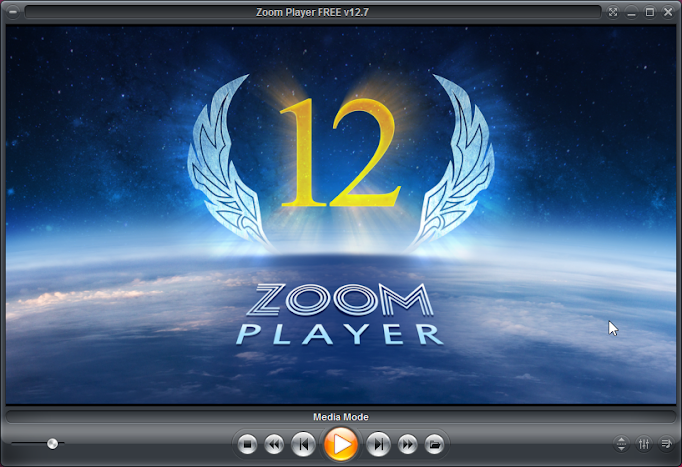Stop playback using the Stop button

[247, 444]
